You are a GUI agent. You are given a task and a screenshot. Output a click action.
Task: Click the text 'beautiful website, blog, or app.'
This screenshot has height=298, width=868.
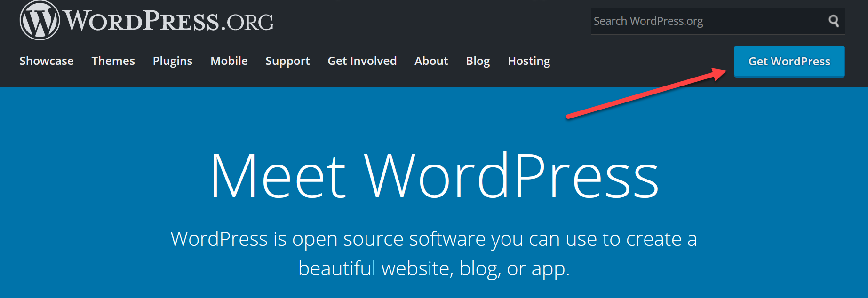click(x=434, y=269)
